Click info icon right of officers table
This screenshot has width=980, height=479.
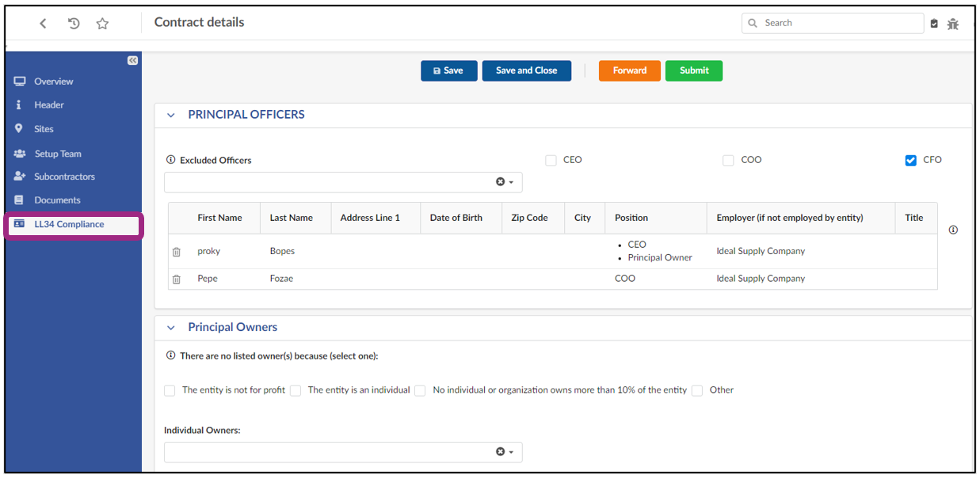953,230
